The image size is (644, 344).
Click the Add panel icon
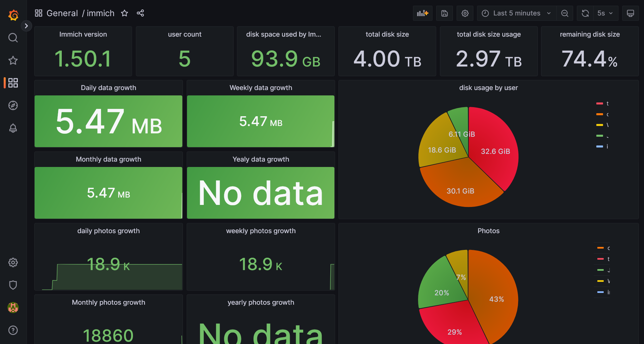point(422,13)
